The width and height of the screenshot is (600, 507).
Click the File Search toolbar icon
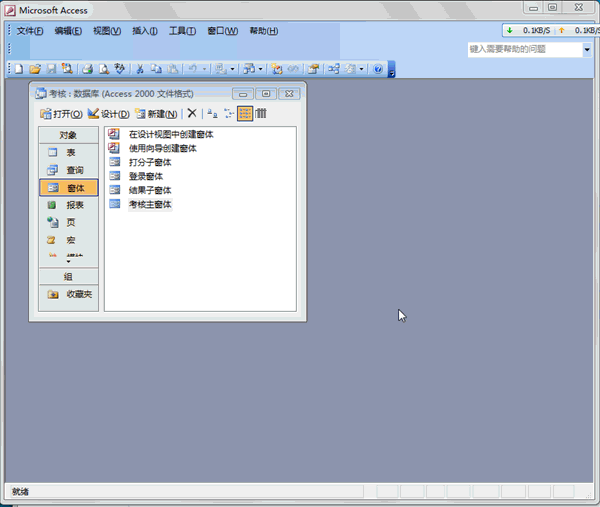67,69
